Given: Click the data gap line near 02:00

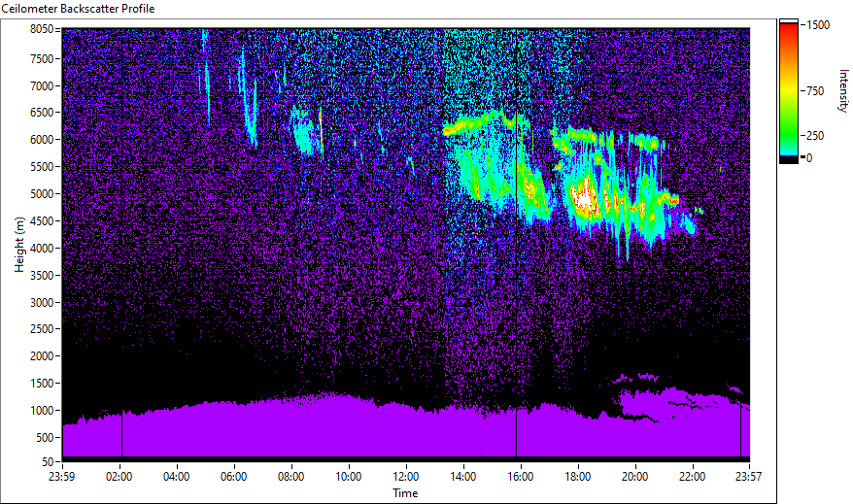Looking at the screenshot, I should 121,434.
